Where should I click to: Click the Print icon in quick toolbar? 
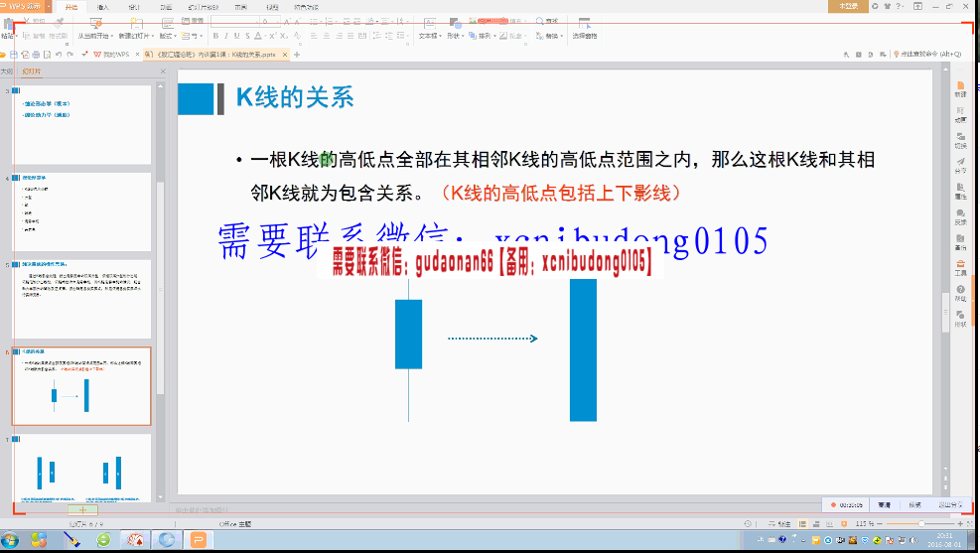point(37,55)
